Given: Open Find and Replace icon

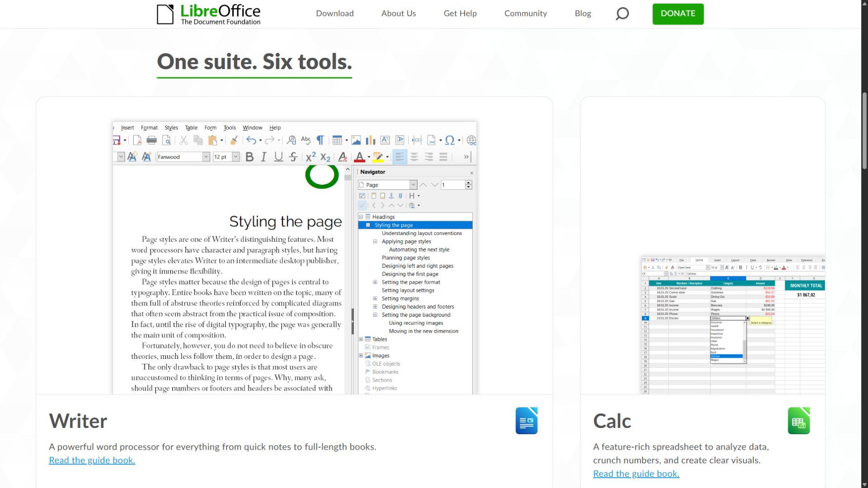Looking at the screenshot, I should point(292,141).
